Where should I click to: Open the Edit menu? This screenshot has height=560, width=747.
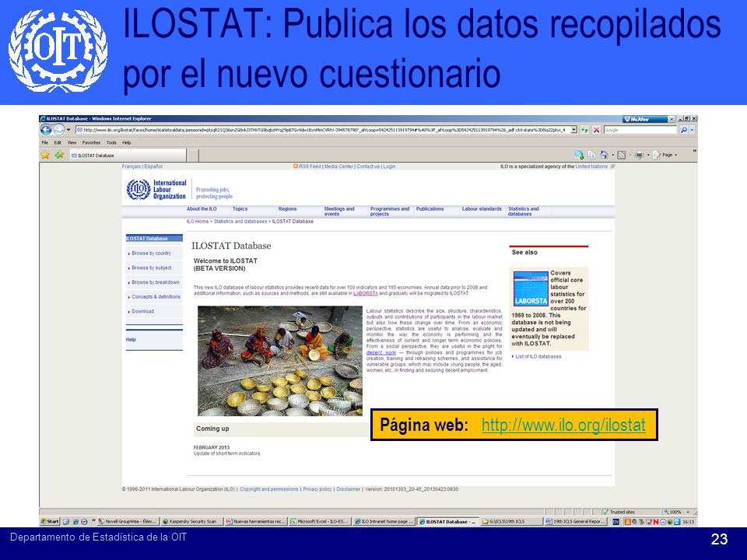point(58,142)
